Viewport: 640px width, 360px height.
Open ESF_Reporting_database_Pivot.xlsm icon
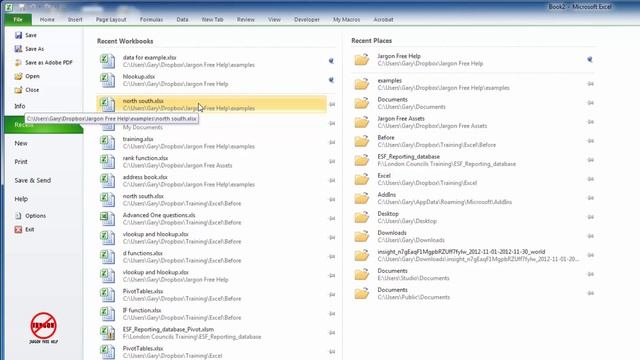point(108,333)
